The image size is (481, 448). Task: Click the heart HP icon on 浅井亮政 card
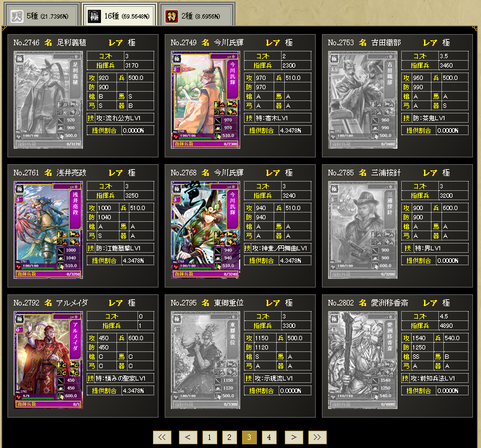coord(19,266)
